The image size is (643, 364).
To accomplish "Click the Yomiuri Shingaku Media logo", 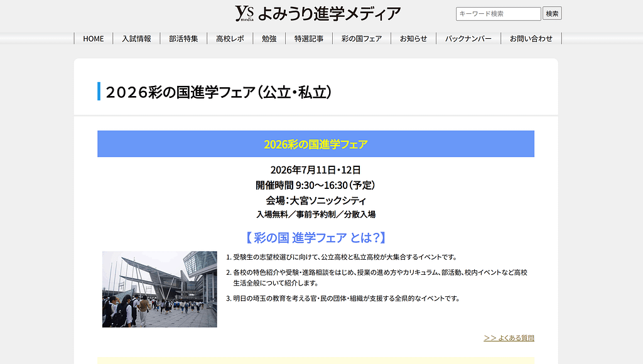I will coord(317,13).
